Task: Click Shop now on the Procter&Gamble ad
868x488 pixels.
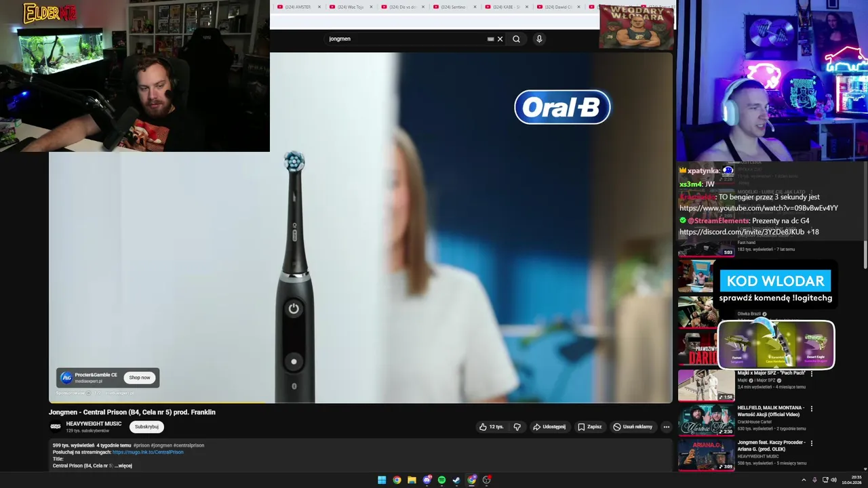Action: tap(140, 378)
